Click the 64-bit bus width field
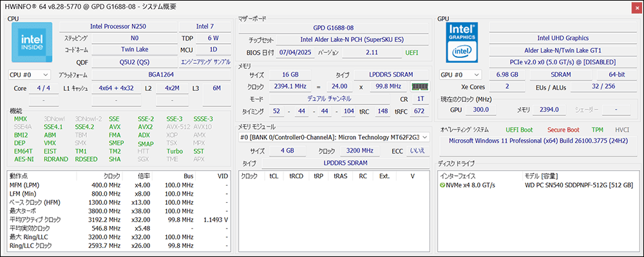 click(x=617, y=75)
